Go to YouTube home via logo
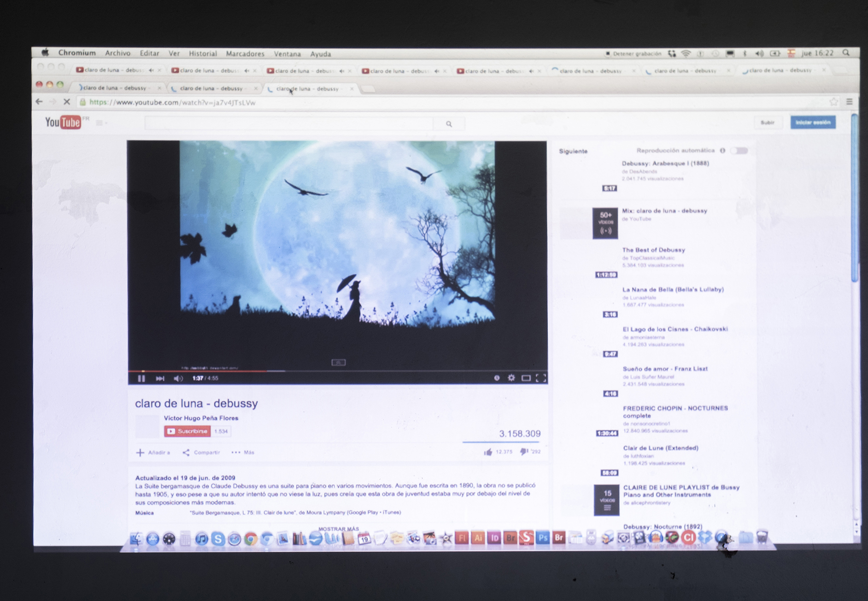Image resolution: width=868 pixels, height=601 pixels. tap(63, 123)
